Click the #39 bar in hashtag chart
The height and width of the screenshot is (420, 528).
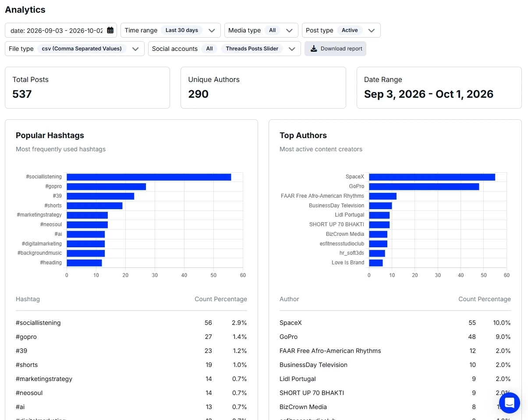[100, 196]
